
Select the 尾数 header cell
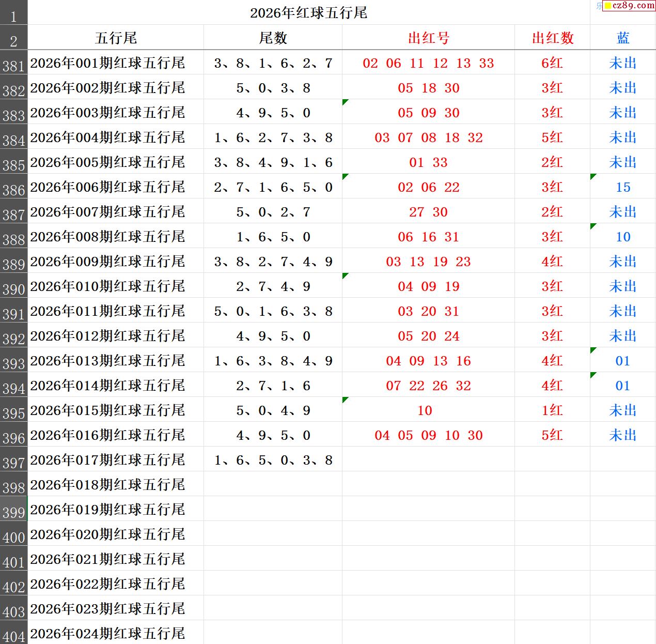point(273,38)
